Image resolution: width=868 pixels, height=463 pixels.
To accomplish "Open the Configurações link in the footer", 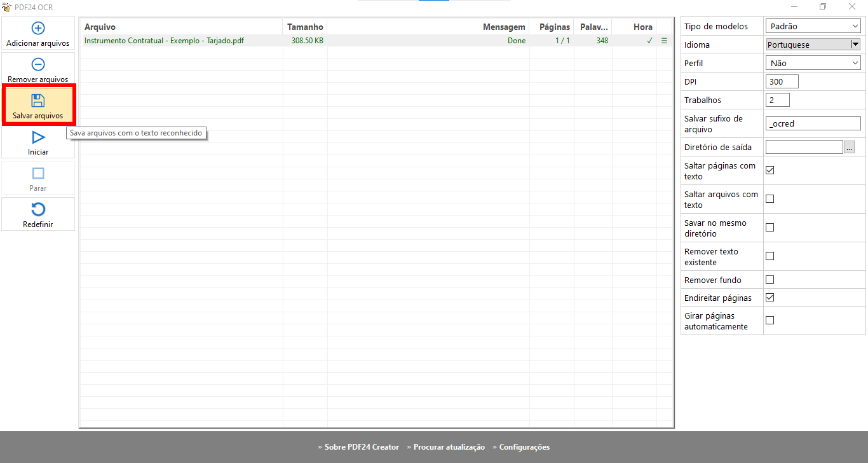I will tap(524, 447).
